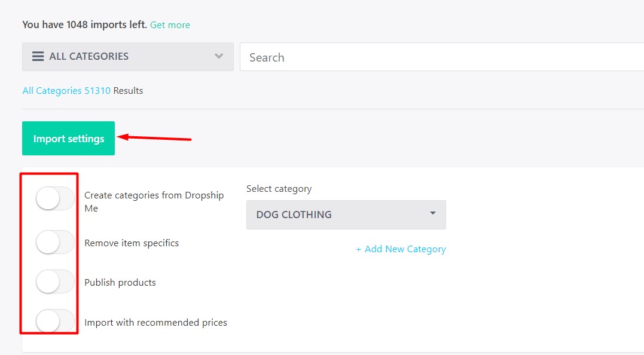Turn on the Publish products switch

(55, 282)
